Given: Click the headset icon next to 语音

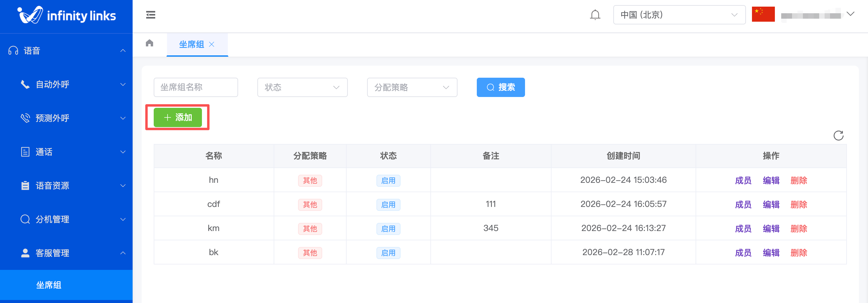Looking at the screenshot, I should tap(13, 51).
